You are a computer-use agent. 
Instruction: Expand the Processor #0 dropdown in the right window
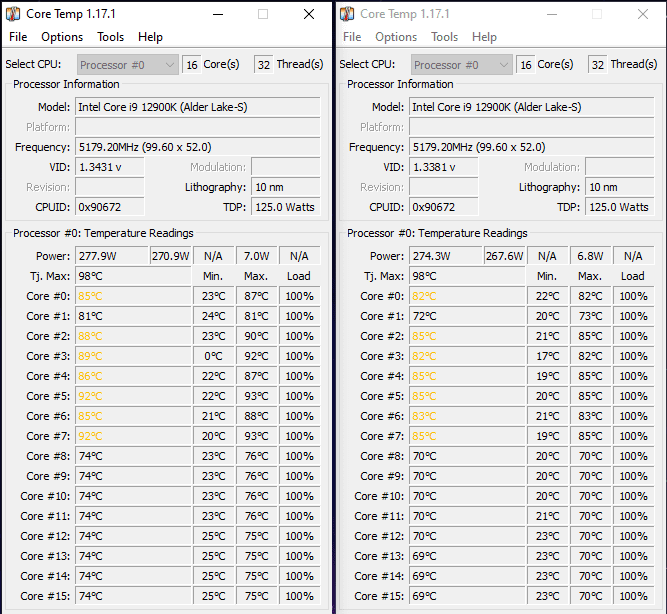pos(461,64)
